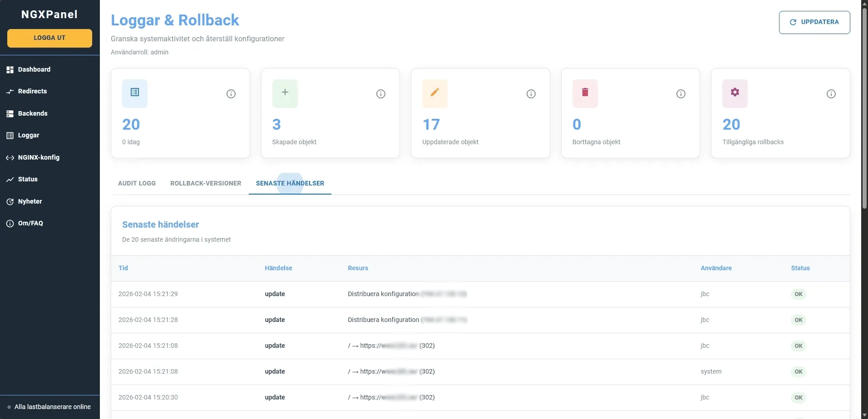Click the load balancer status dot
868x419 pixels.
point(9,407)
